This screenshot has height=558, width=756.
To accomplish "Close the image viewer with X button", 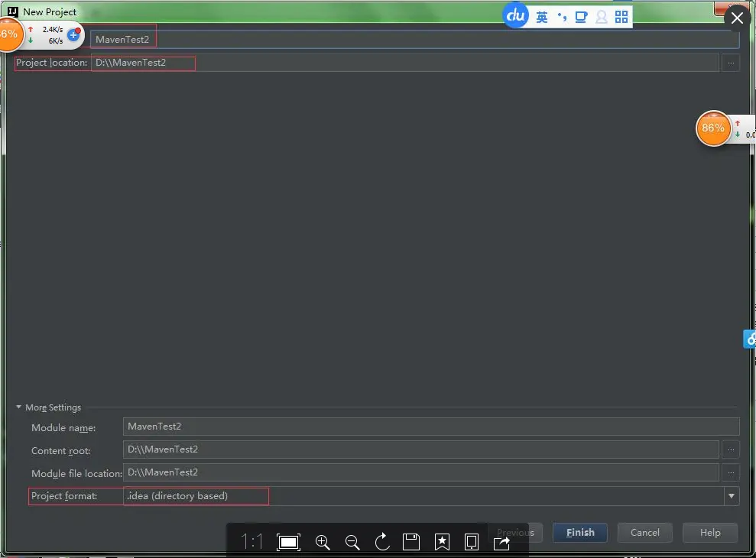I will [x=737, y=18].
